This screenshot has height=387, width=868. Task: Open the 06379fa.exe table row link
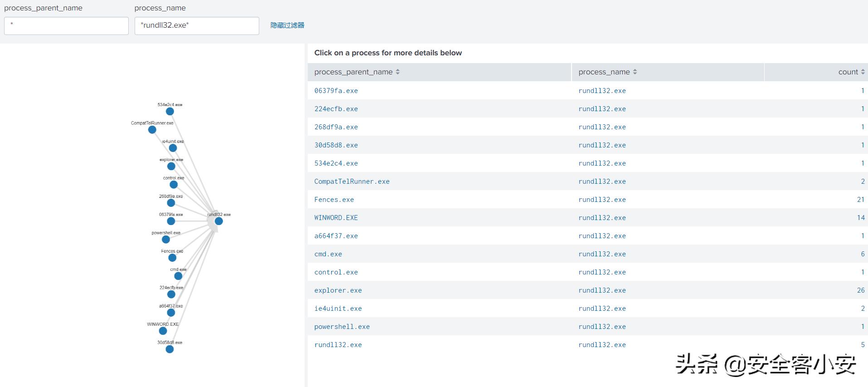tap(336, 91)
